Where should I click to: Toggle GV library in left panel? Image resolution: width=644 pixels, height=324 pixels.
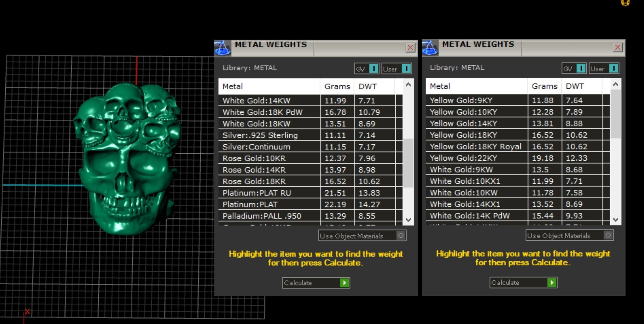(374, 69)
